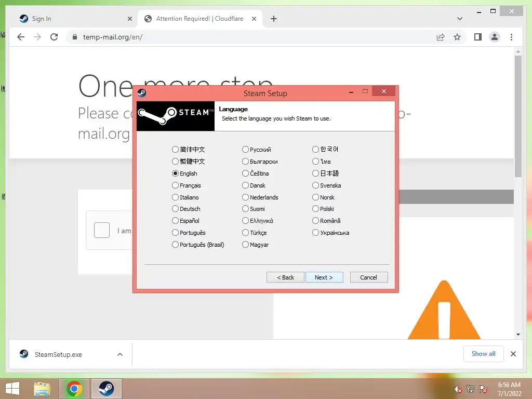Click the page vertical scrollbar
Screen dimensions: 532x399
518,116
